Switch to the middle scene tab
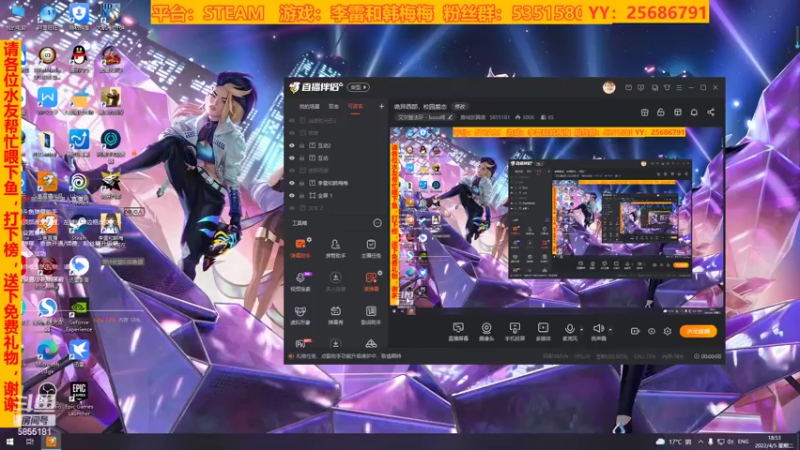The height and width of the screenshot is (450, 800). (x=334, y=107)
